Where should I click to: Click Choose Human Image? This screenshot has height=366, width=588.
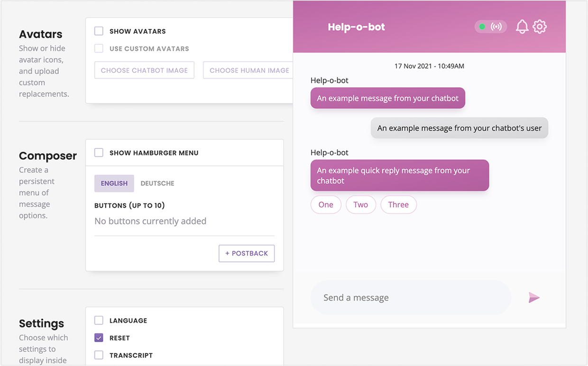coord(248,70)
